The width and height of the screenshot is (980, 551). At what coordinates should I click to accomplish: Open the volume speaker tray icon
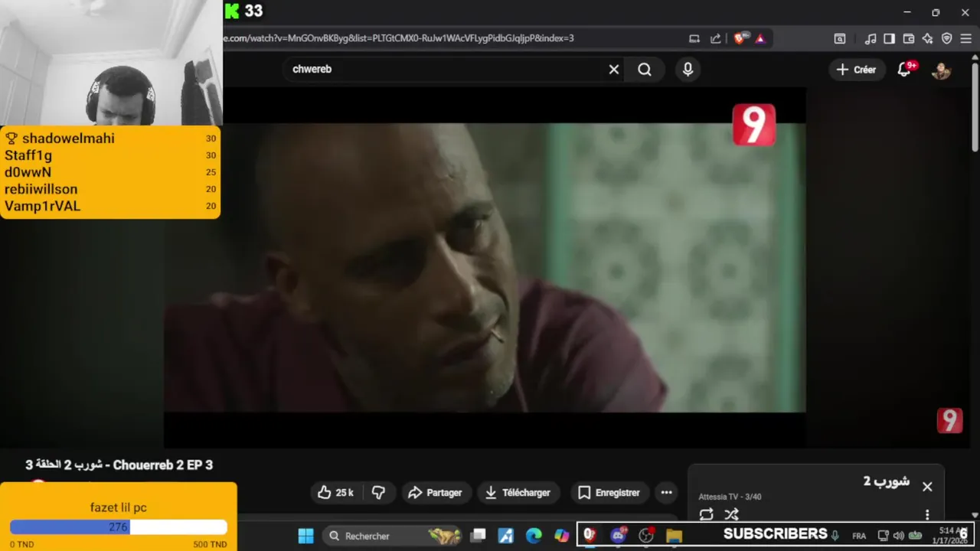(x=898, y=536)
